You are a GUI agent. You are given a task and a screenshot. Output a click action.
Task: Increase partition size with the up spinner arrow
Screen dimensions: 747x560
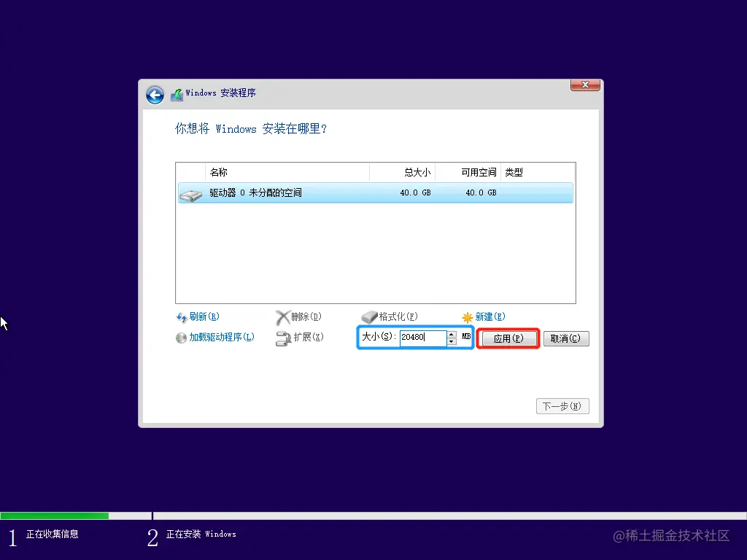tap(452, 334)
